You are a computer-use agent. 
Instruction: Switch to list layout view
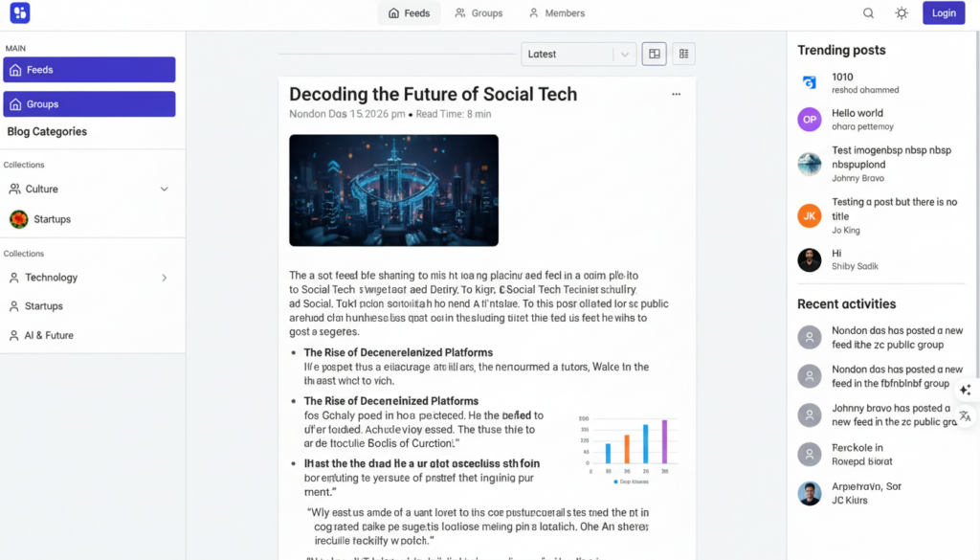(683, 54)
